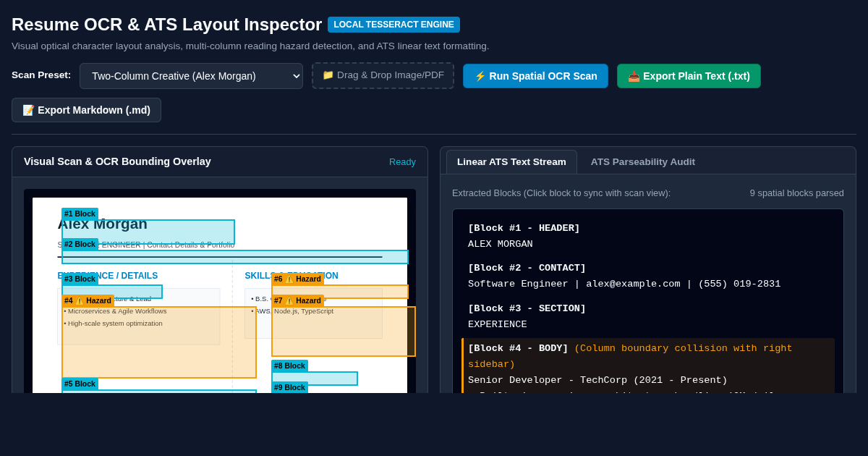This screenshot has height=456, width=868.
Task: Click the folder icon in the drop zone
Action: (328, 75)
